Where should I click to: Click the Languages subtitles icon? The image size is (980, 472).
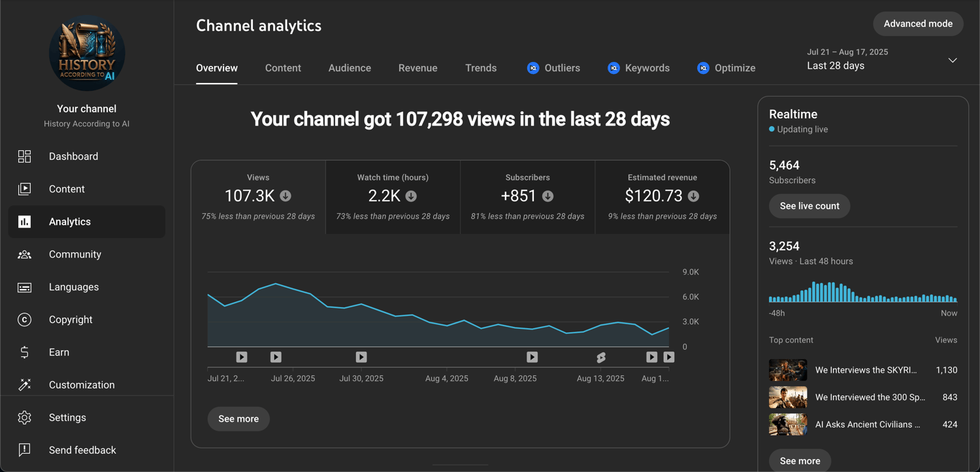[x=24, y=287]
